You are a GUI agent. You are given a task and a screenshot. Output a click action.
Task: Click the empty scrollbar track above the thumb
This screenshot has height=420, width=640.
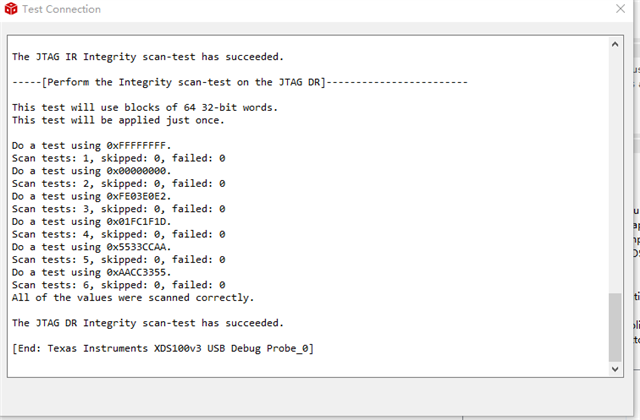[614, 170]
